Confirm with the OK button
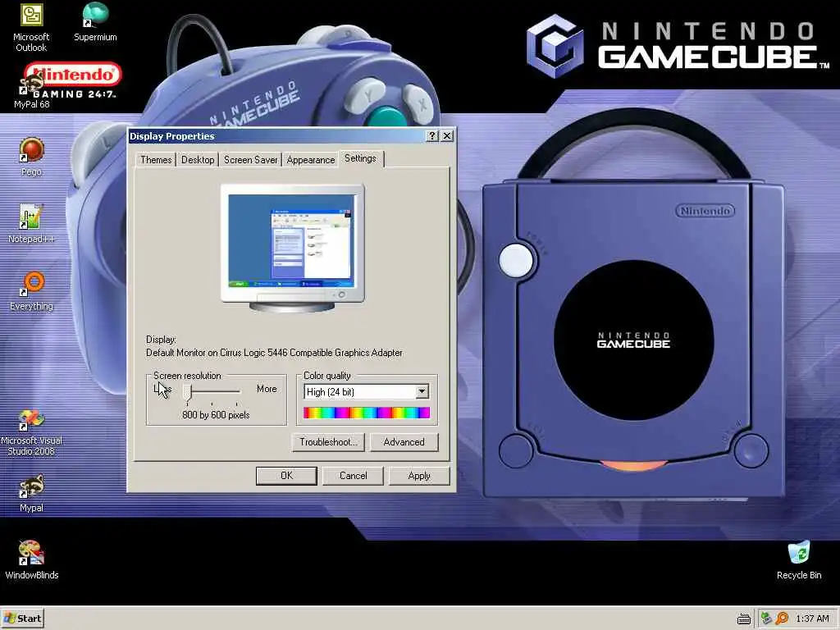Screen dimensions: 840x630 [286, 476]
